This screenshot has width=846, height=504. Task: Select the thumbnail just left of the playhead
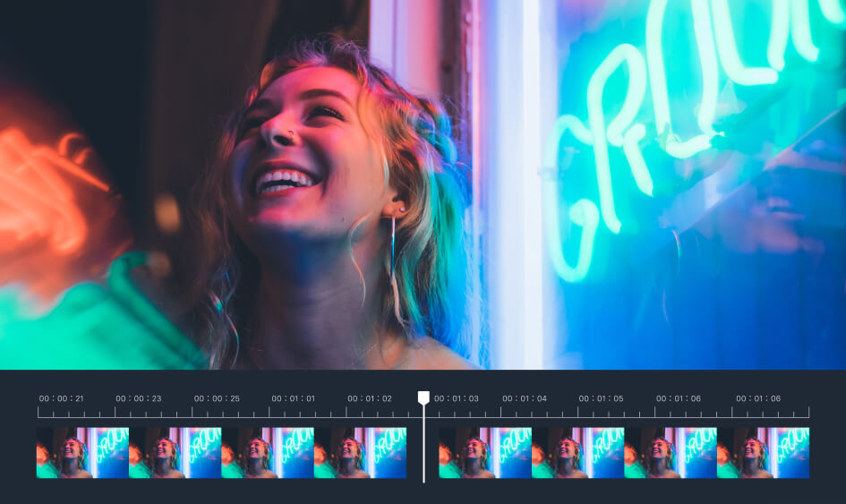360,453
